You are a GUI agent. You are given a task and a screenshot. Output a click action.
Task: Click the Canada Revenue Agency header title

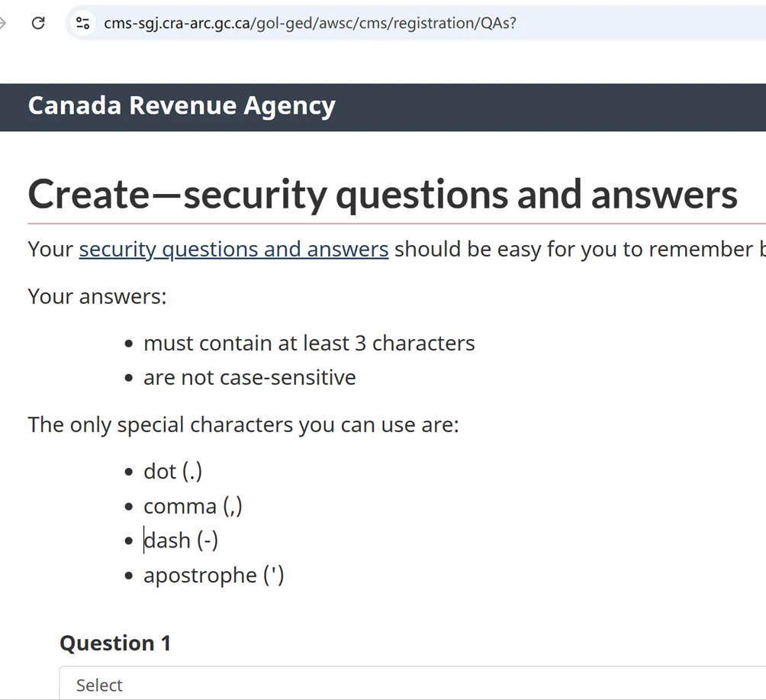click(182, 105)
